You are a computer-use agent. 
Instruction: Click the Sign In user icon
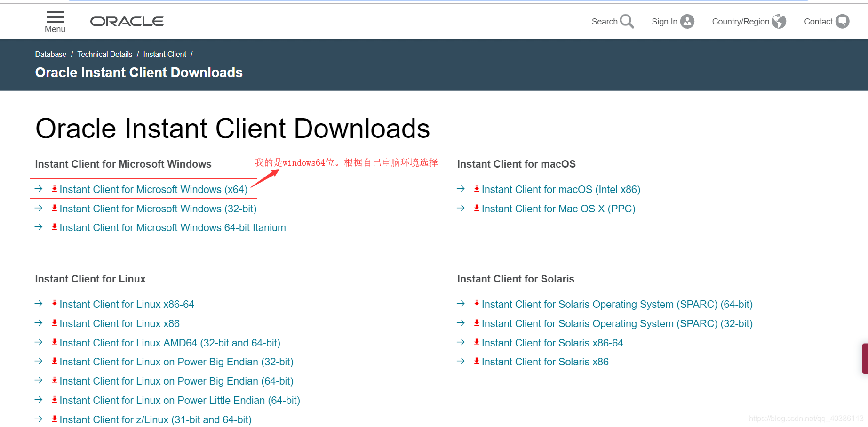(687, 21)
